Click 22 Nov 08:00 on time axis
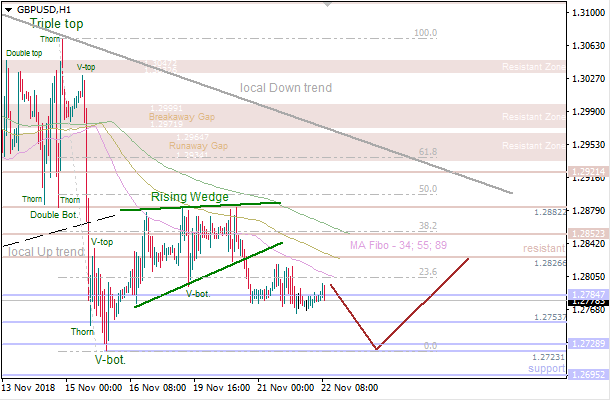 (x=349, y=387)
